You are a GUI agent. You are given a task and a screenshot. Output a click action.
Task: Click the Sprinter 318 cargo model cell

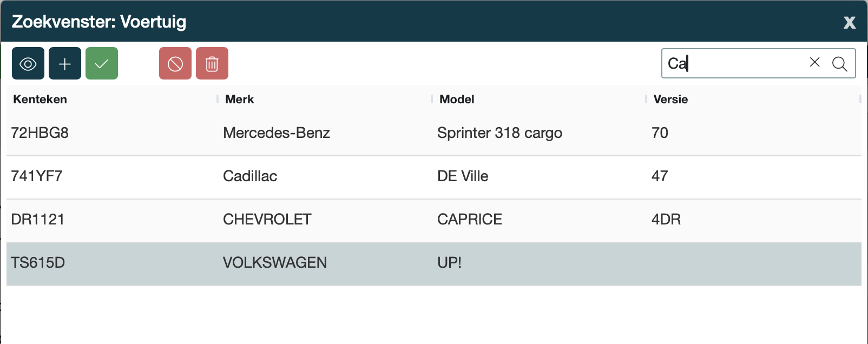pos(499,133)
